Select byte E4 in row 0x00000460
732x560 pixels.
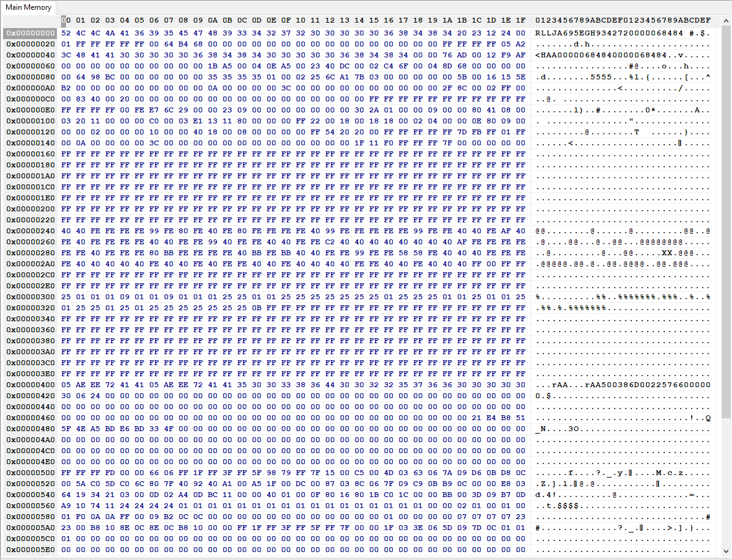point(491,418)
